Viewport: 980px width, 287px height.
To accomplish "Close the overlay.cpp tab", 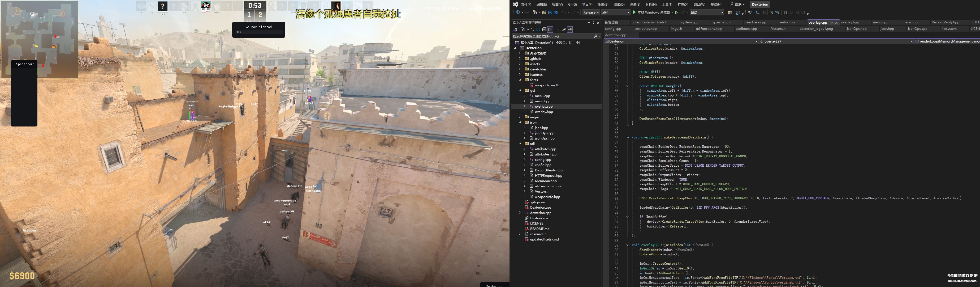I will (836, 23).
